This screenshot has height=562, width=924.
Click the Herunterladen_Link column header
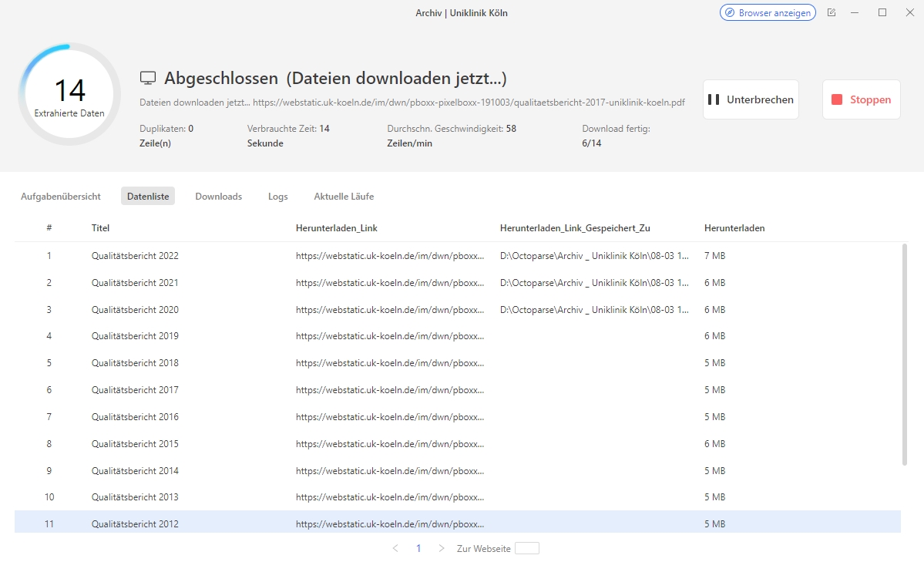tap(337, 228)
